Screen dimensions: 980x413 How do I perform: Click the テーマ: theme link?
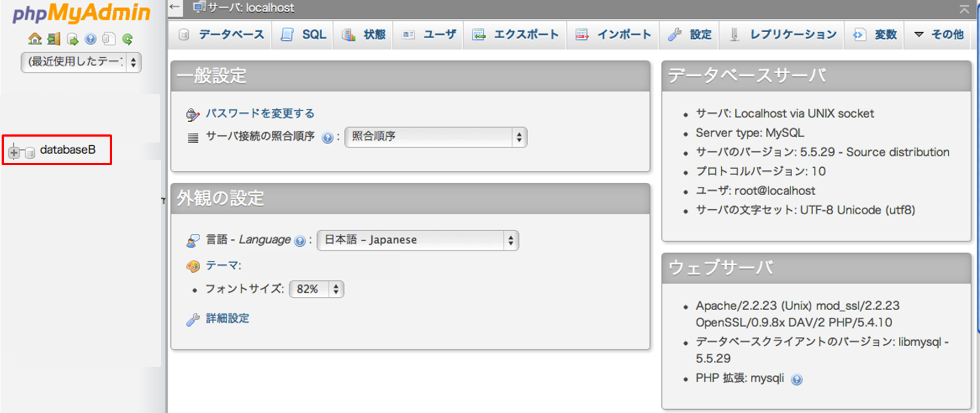click(x=224, y=265)
